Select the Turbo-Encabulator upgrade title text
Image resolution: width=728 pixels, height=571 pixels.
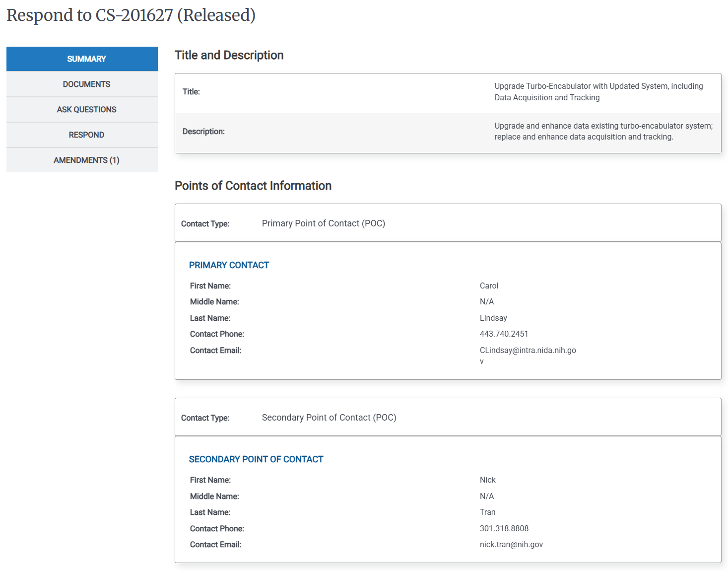pos(597,91)
